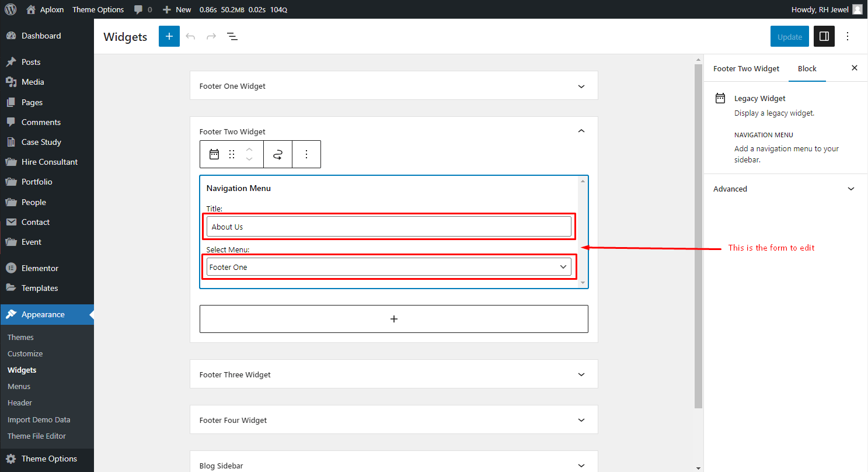The width and height of the screenshot is (868, 472).
Task: Open block toolbar three-dot options
Action: tap(306, 154)
